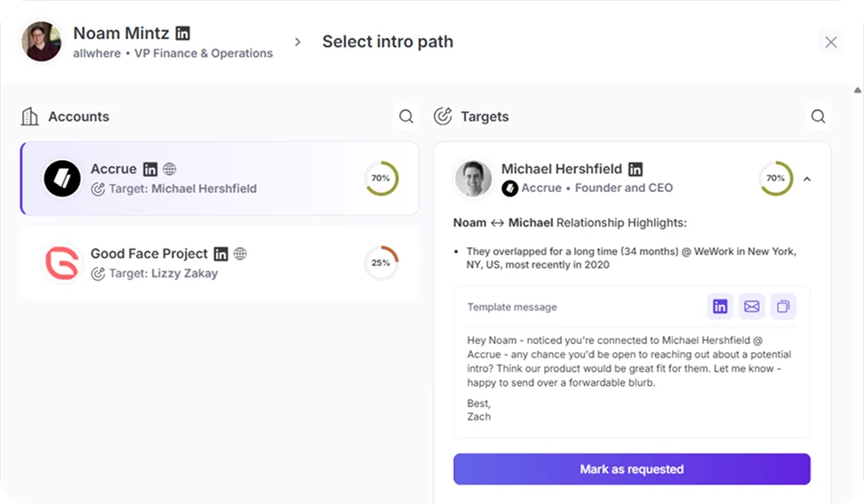This screenshot has width=864, height=504.
Task: Open Good Face Project's website globe icon
Action: tap(240, 253)
